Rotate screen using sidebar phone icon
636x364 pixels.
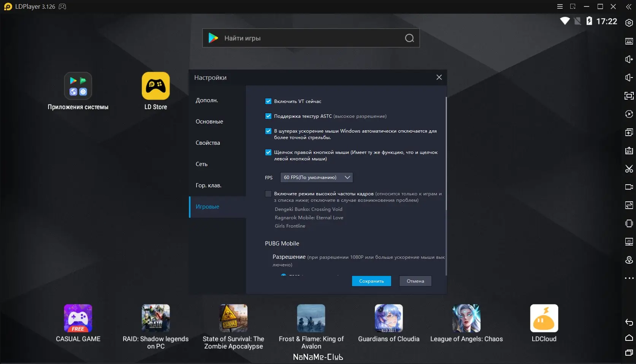(629, 223)
